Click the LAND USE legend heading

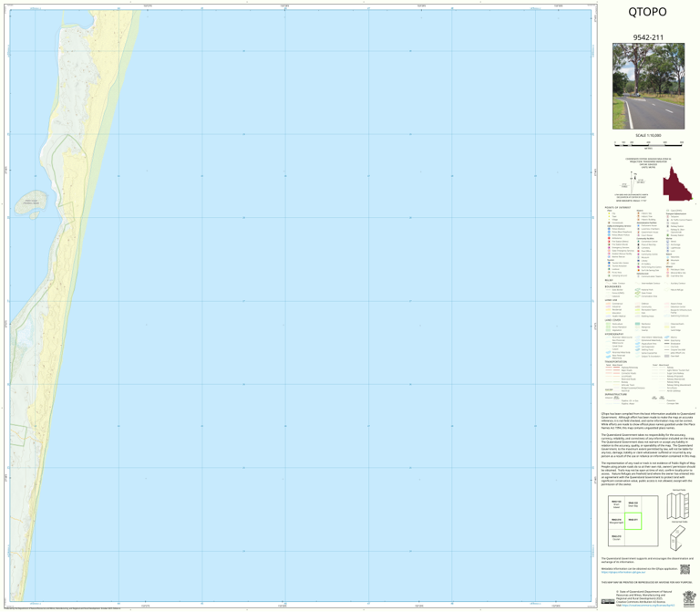click(611, 300)
